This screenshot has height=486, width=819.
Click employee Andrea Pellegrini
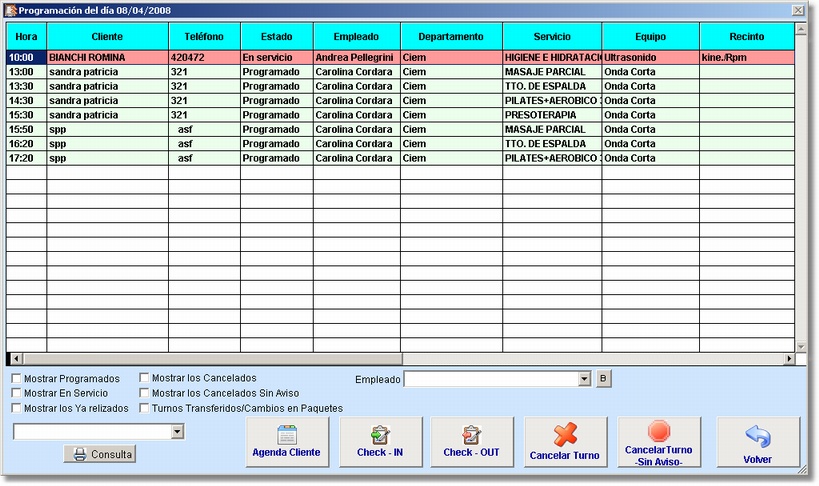[356, 57]
